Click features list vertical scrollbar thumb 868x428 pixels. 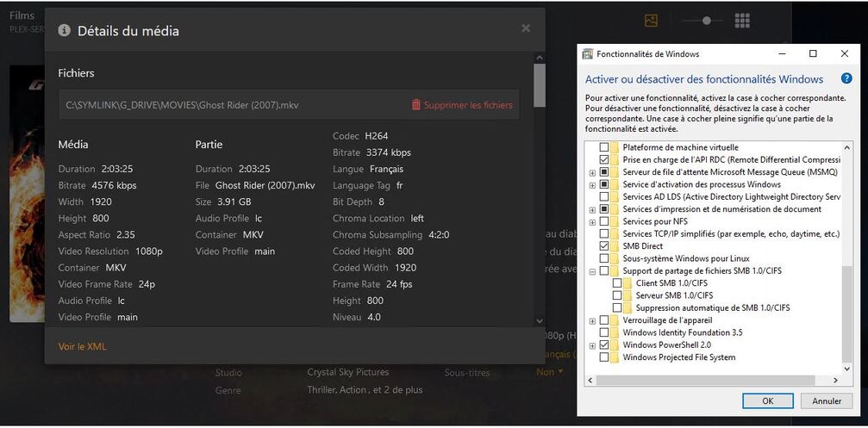[x=847, y=314]
